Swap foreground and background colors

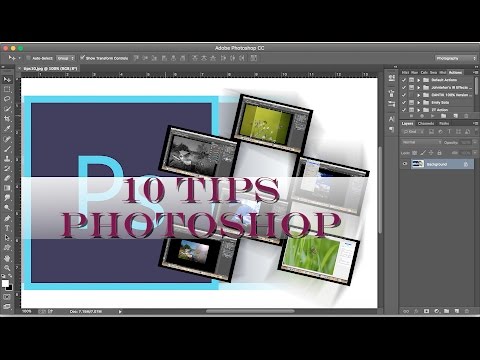10,276
